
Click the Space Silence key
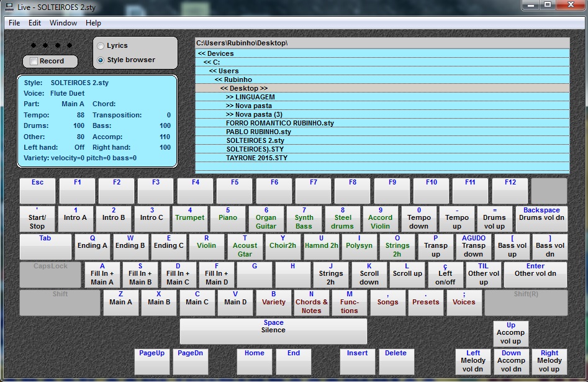(x=273, y=331)
